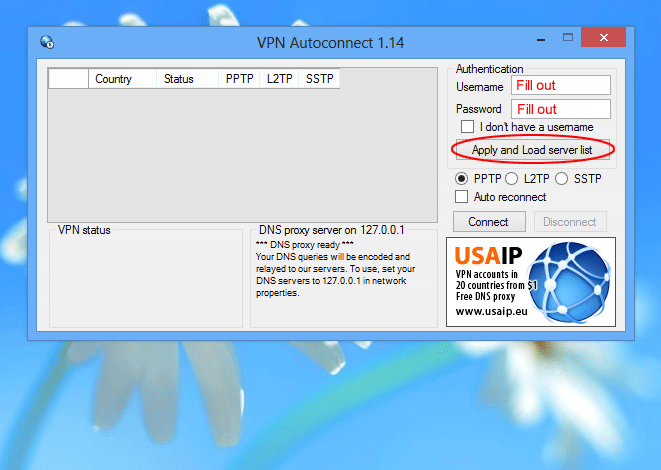Minimize the VPN Autoconnect window
This screenshot has width=661, height=470.
point(541,39)
